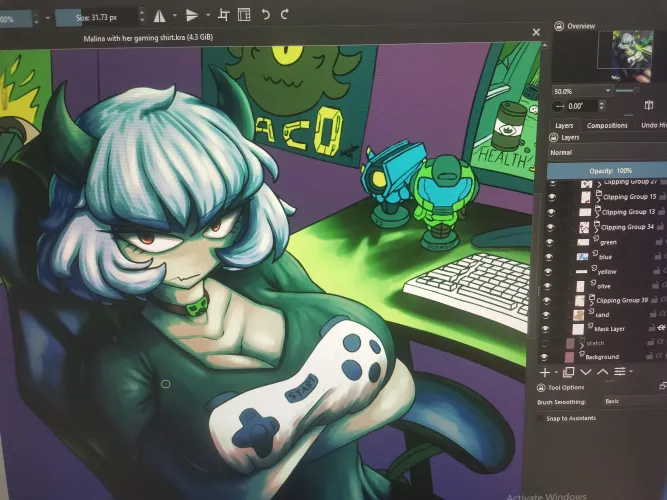Click the undo arrow in toolbar
The image size is (667, 500).
pos(265,14)
